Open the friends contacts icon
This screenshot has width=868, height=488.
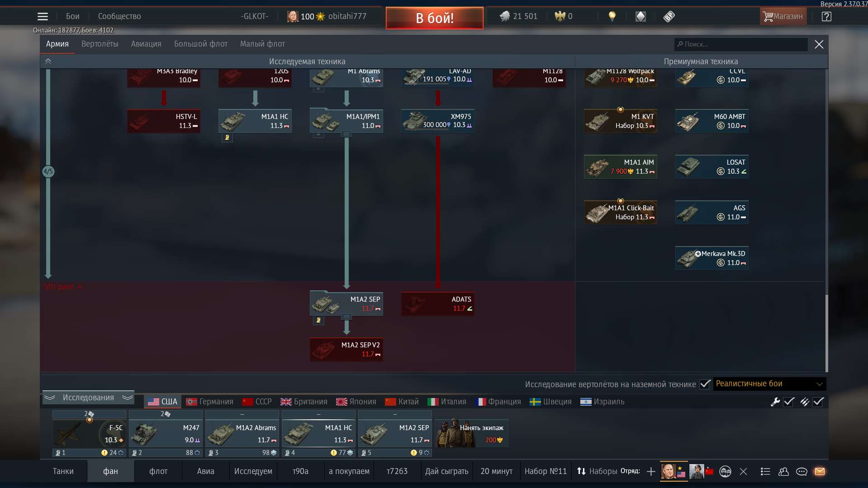point(783,471)
